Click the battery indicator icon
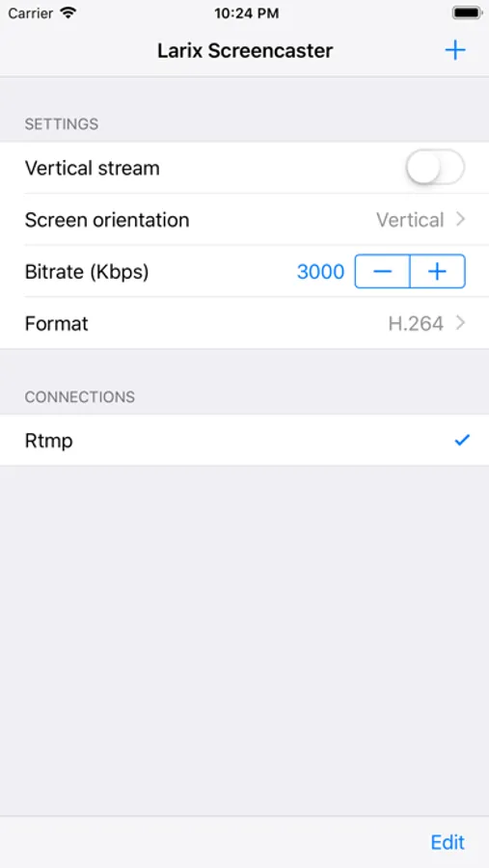 pyautogui.click(x=467, y=13)
